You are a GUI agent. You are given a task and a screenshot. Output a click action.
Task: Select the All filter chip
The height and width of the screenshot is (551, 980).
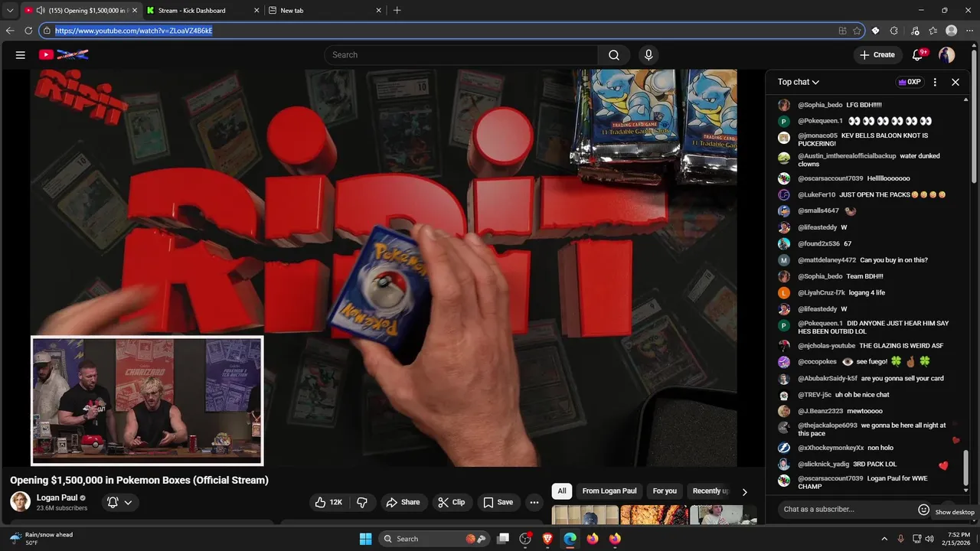coord(562,491)
